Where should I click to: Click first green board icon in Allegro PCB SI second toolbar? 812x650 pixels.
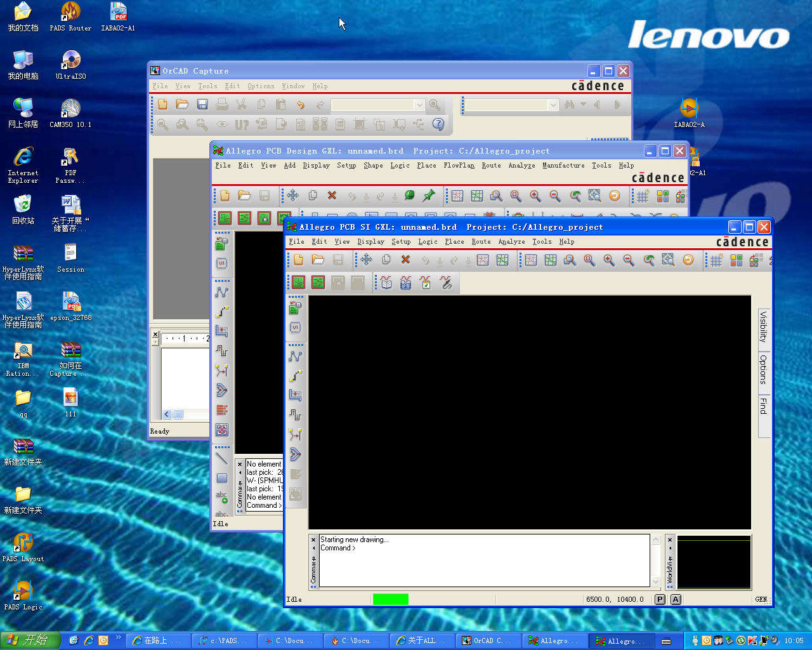pos(298,282)
